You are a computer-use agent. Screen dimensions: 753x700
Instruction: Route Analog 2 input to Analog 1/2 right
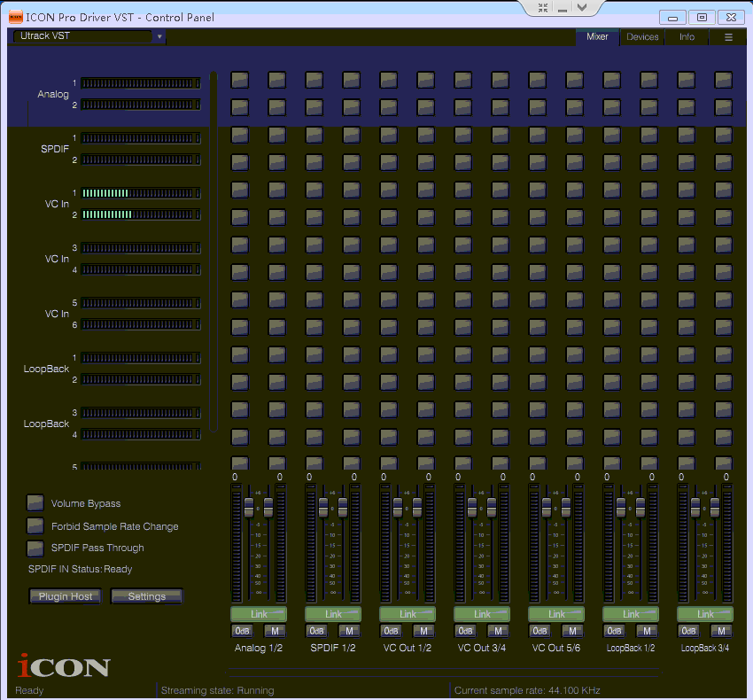(x=277, y=107)
